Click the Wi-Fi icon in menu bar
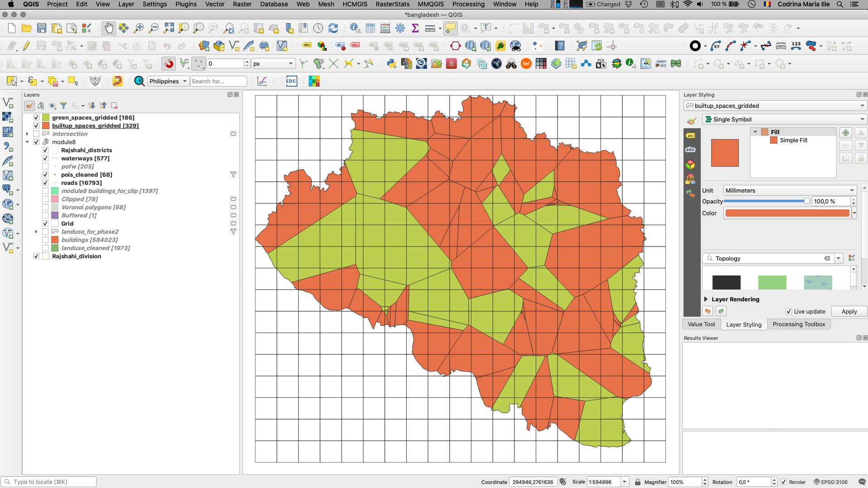 (x=688, y=5)
